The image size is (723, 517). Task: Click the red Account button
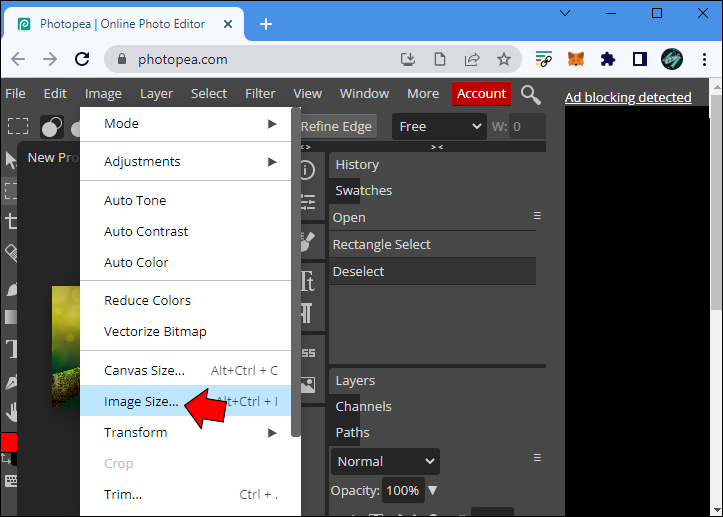(x=481, y=94)
